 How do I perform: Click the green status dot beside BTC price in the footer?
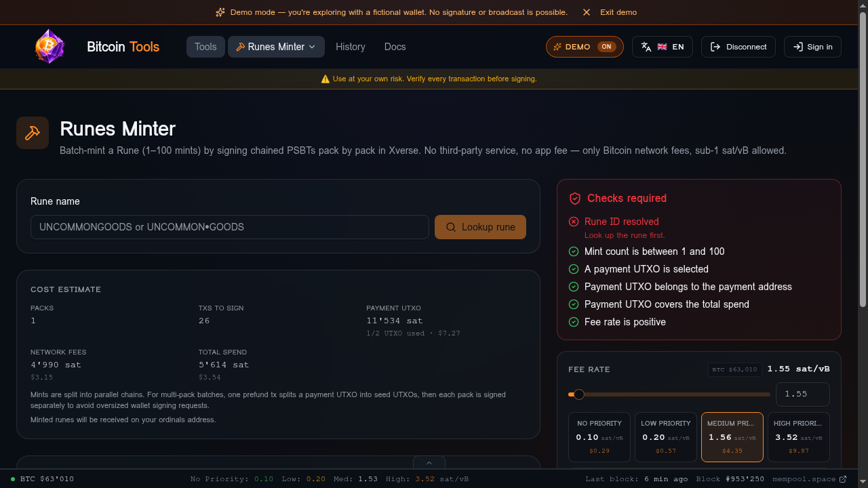point(13,479)
